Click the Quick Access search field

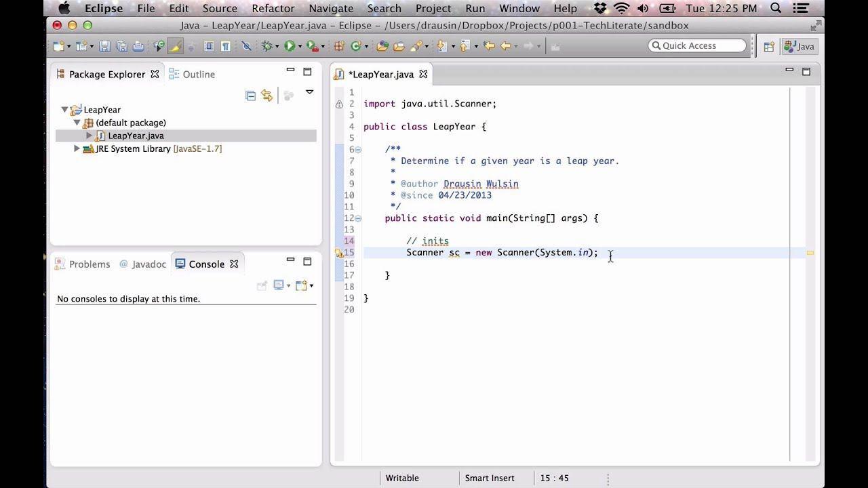click(697, 46)
